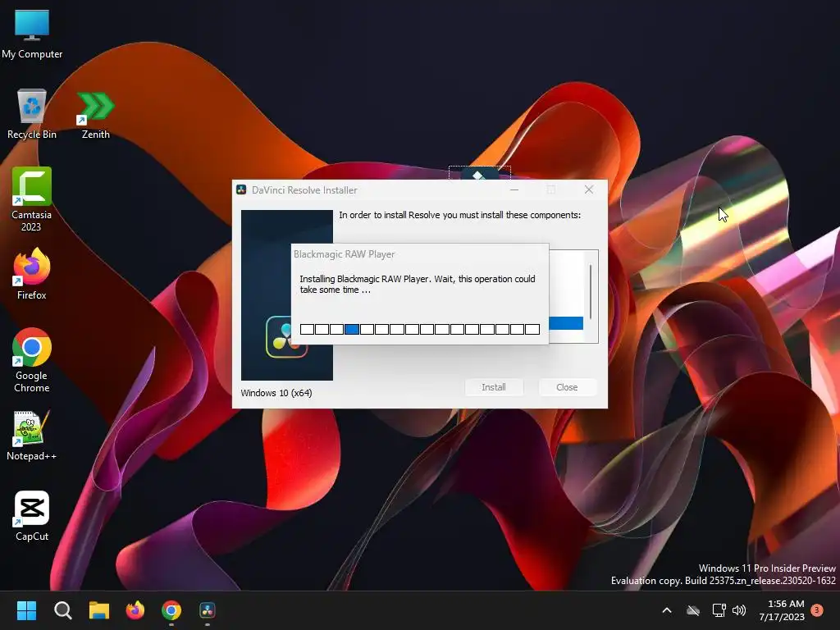This screenshot has width=840, height=630.
Task: Select the Recycle Bin desktop icon
Action: pyautogui.click(x=32, y=114)
